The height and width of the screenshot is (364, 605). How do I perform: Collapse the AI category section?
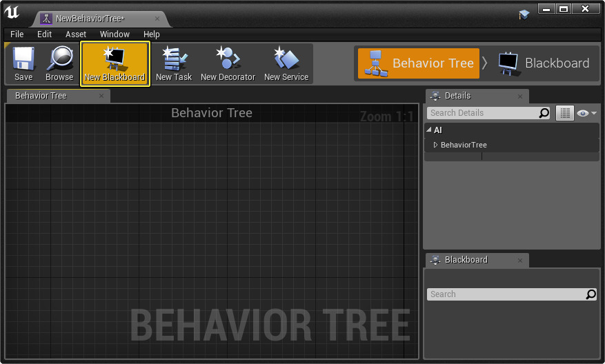429,130
